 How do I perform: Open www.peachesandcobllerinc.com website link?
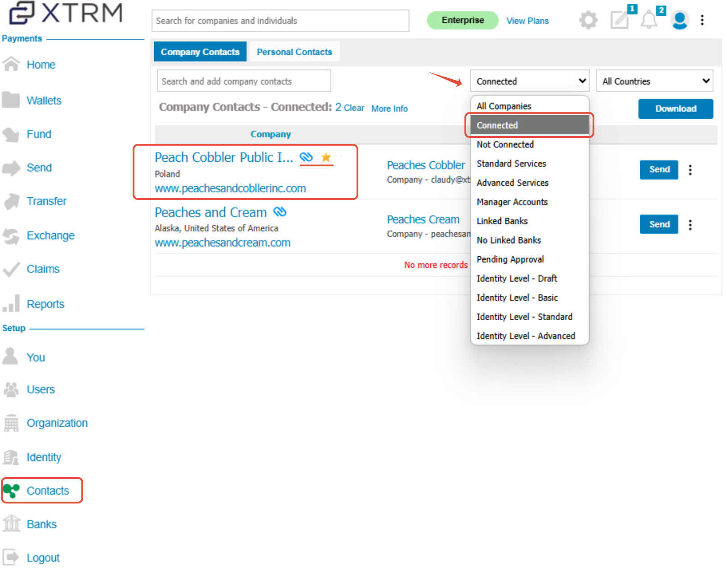click(230, 188)
